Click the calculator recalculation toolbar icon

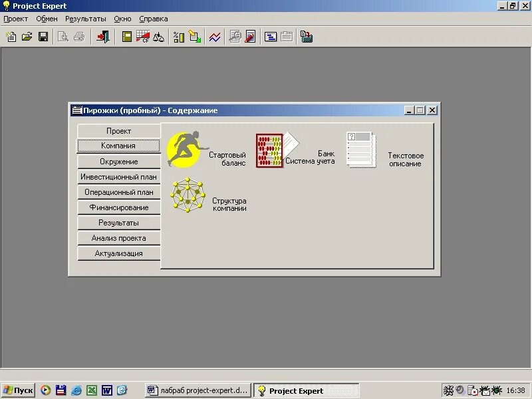coord(307,37)
